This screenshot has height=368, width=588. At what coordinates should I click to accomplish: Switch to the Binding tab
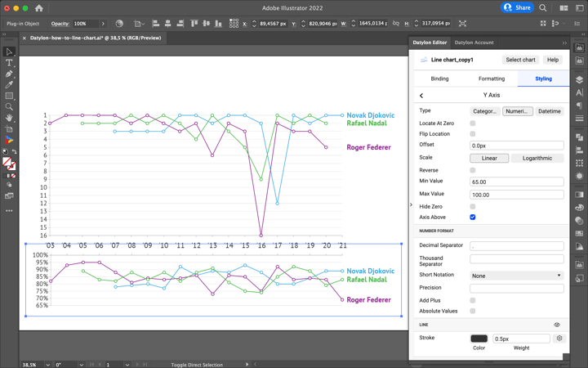[x=439, y=79]
